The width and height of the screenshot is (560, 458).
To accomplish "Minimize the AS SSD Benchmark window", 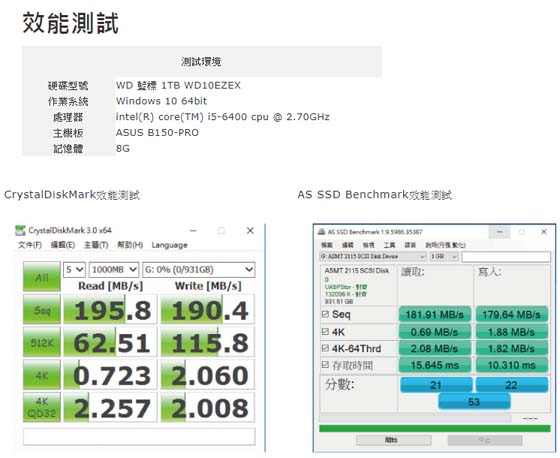I will pyautogui.click(x=500, y=232).
